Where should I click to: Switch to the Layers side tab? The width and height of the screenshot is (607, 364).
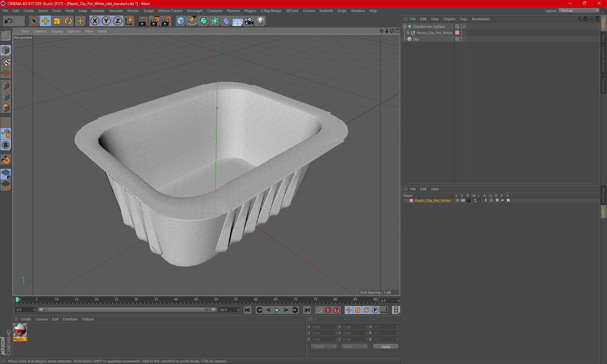pos(603,212)
